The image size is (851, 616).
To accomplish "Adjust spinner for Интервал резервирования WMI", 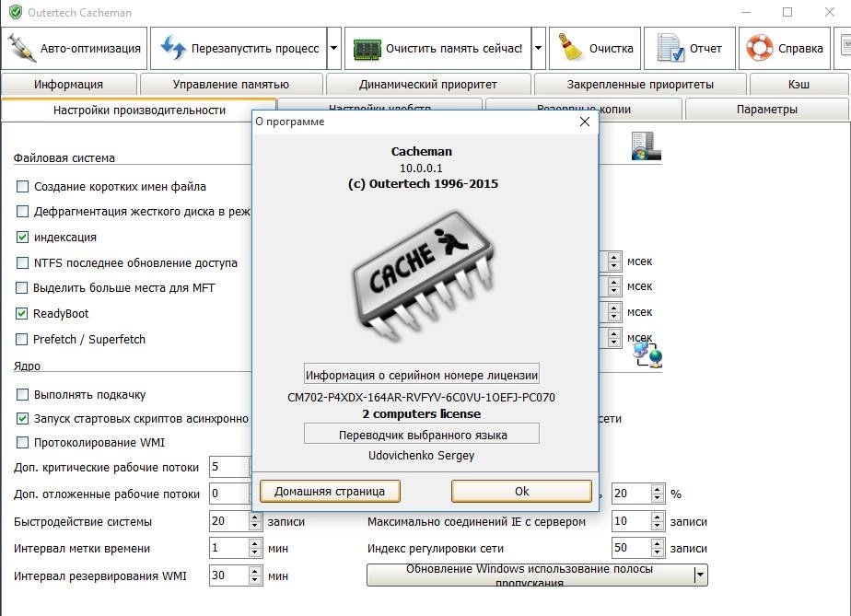I will (255, 575).
